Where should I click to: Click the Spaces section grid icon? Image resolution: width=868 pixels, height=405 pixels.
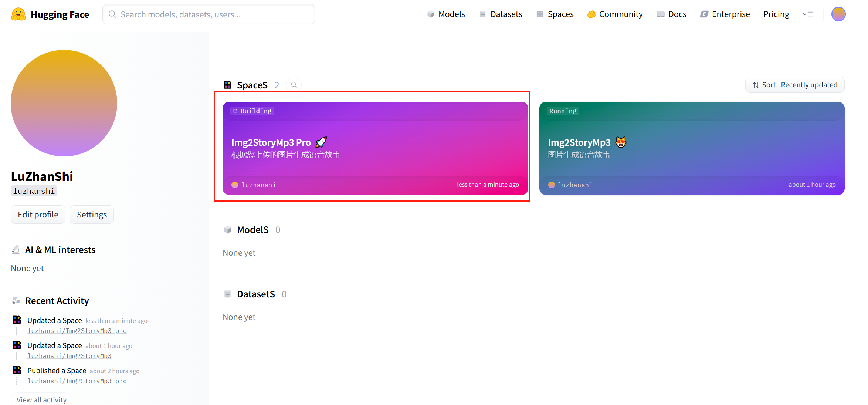[228, 85]
